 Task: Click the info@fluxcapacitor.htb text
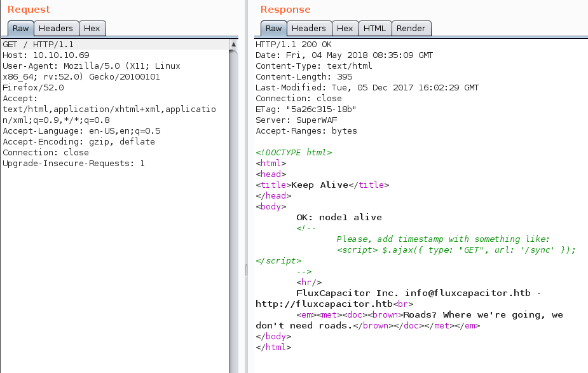468,293
